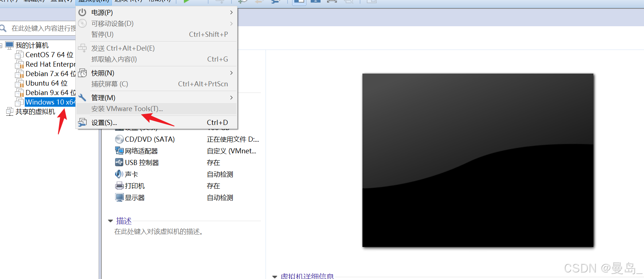Select Red Hat Enterprise virtual machine
Viewport: 644px width, 279px height.
51,64
